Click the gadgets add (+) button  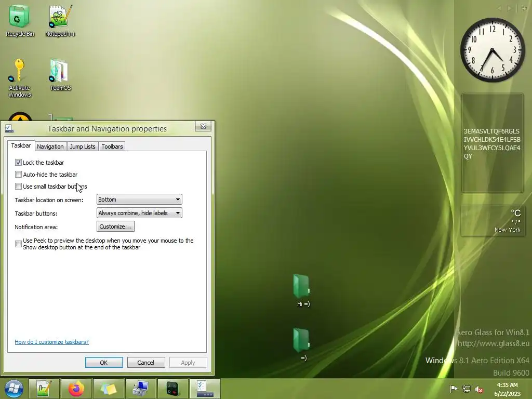[x=524, y=8]
